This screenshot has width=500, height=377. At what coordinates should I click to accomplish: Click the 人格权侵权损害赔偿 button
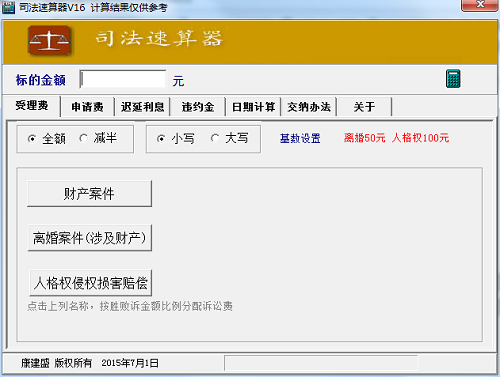90,283
